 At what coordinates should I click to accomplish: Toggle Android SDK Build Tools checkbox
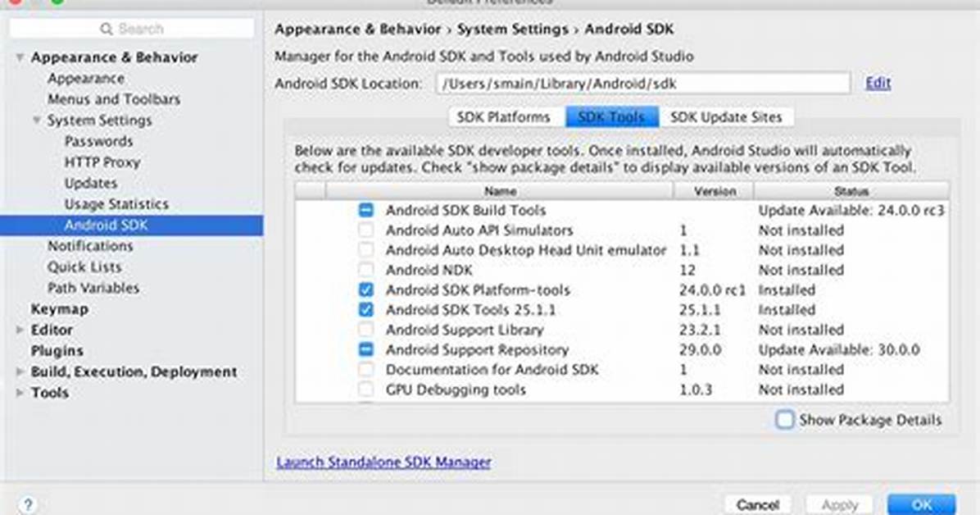tap(365, 210)
